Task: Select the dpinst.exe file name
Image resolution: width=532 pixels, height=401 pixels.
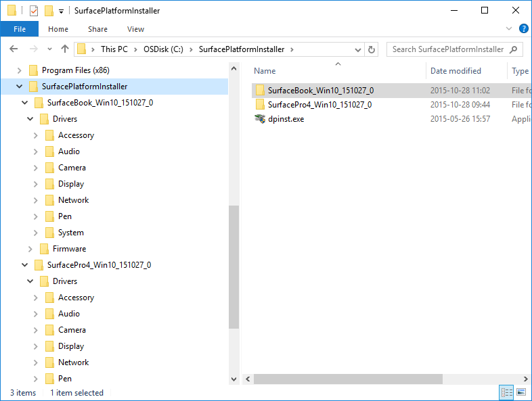Action: [286, 119]
